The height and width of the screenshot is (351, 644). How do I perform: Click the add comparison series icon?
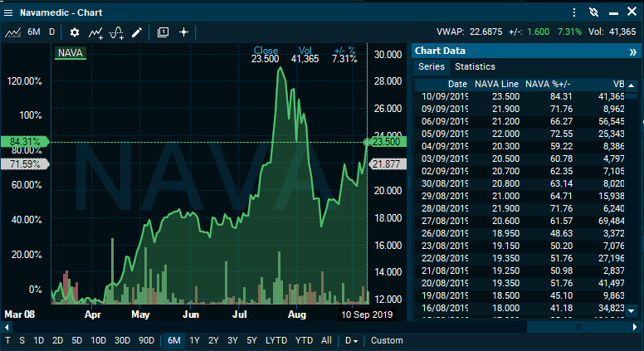coord(96,32)
